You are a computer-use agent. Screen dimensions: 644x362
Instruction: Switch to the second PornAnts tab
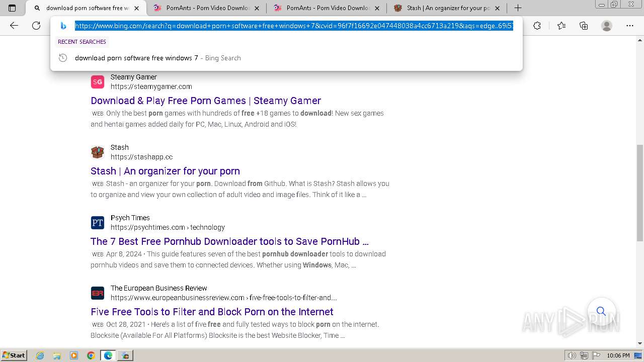[x=327, y=8]
